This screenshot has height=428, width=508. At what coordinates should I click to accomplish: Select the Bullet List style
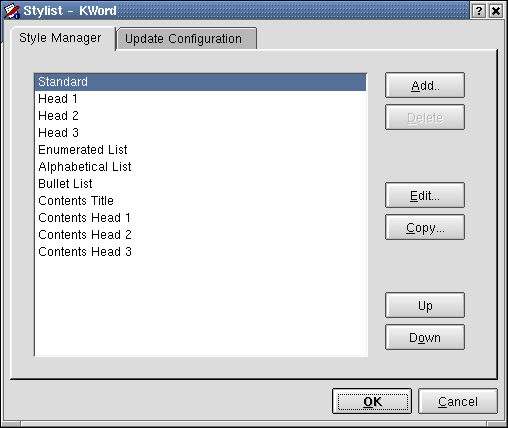[x=200, y=184]
